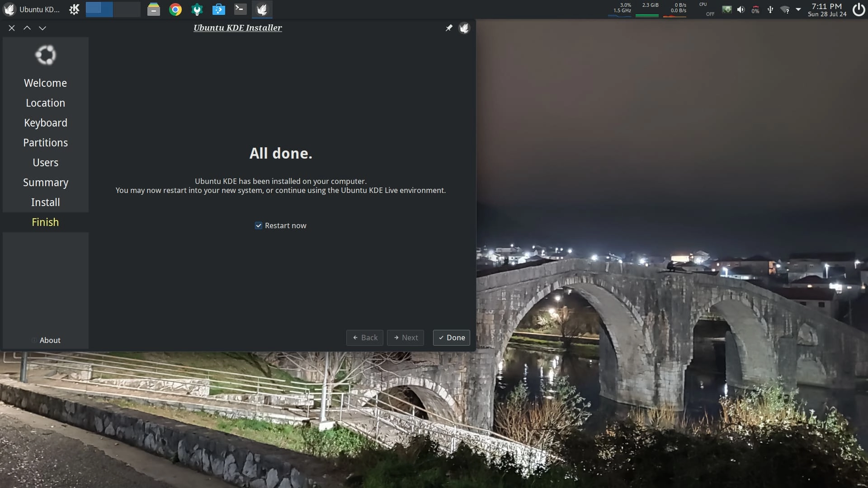Screen dimensions: 868x488
Task: Click the power button in the top panel
Action: pos(859,9)
